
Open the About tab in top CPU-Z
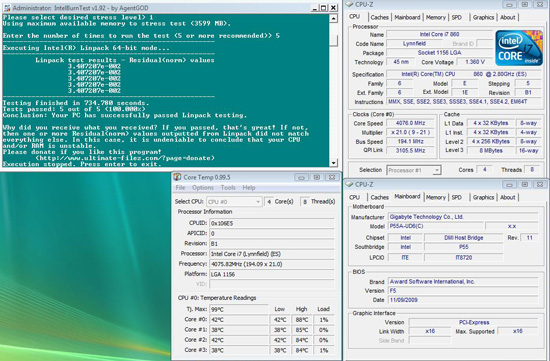click(x=507, y=17)
